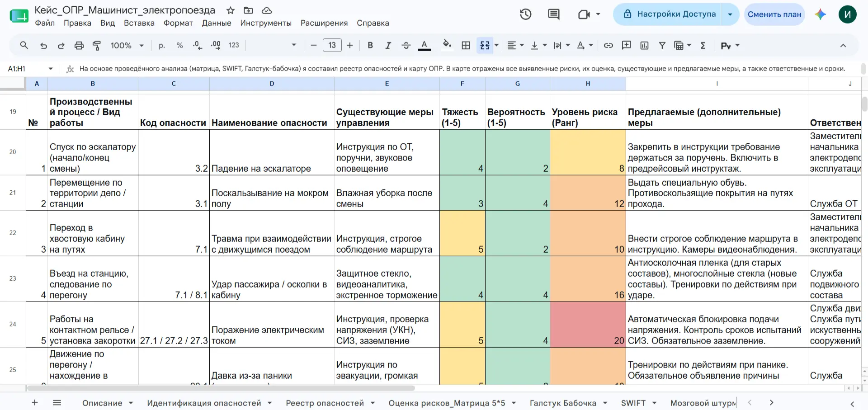Toggle the merge cells button

pyautogui.click(x=485, y=45)
